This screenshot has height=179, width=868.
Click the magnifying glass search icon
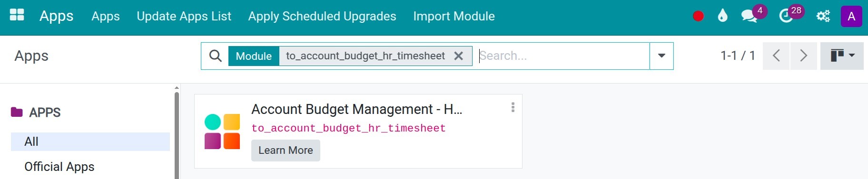216,56
